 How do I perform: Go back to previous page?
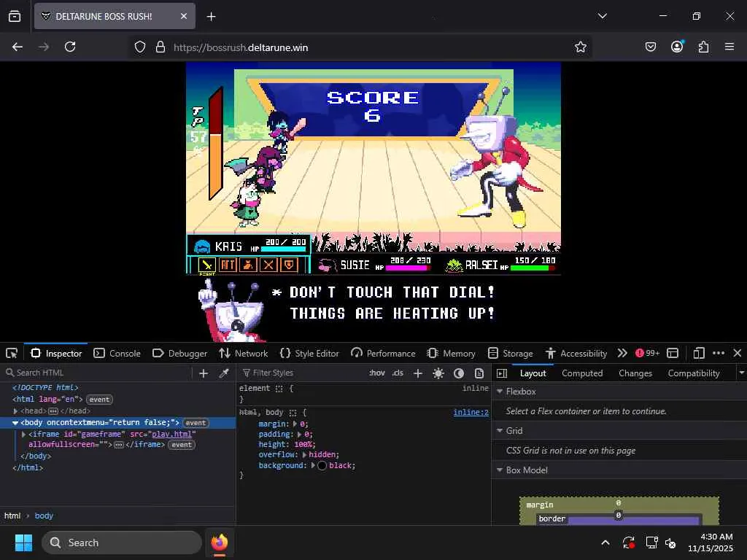click(18, 47)
